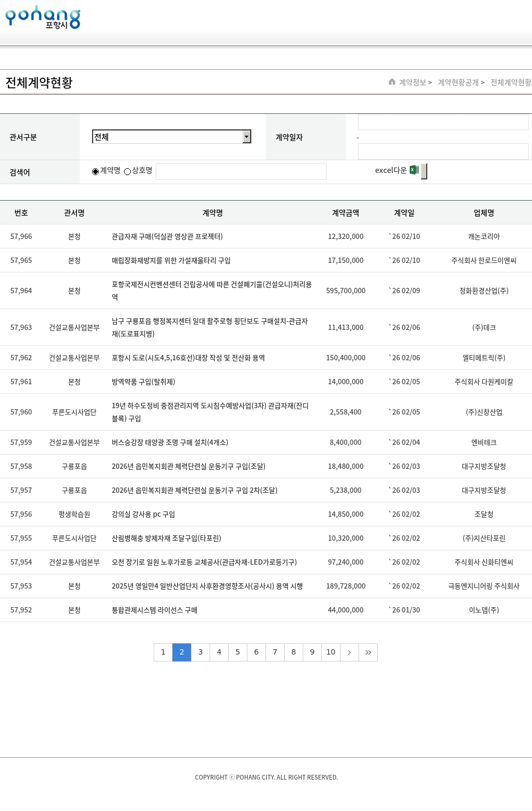Click the search keyword text box
The image size is (532, 811).
[241, 171]
